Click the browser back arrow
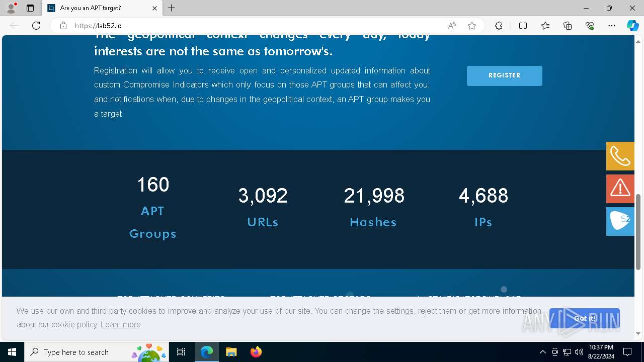This screenshot has height=362, width=644. pyautogui.click(x=14, y=26)
